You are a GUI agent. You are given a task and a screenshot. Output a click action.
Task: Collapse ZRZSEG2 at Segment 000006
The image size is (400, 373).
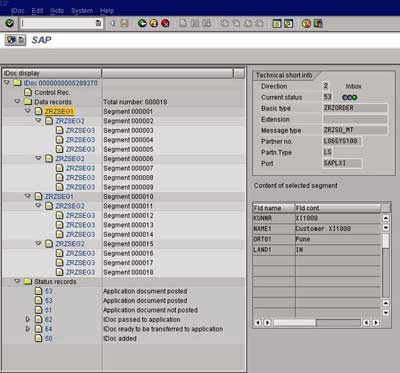38,158
